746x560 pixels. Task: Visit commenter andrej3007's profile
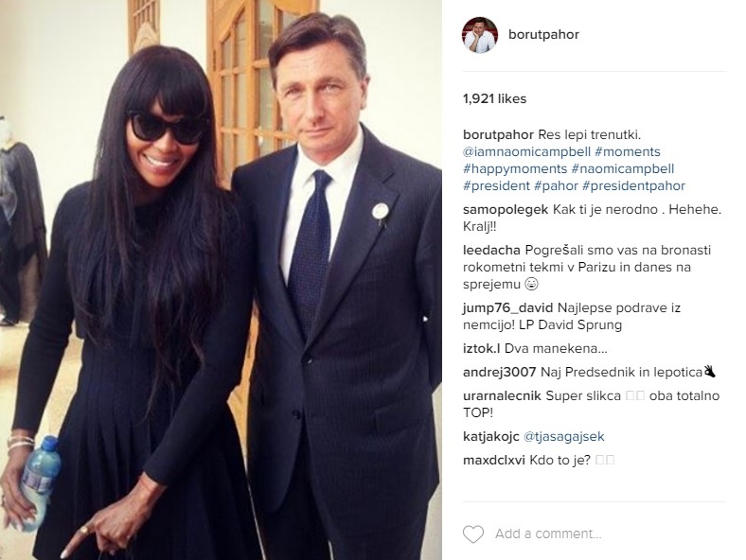[500, 372]
